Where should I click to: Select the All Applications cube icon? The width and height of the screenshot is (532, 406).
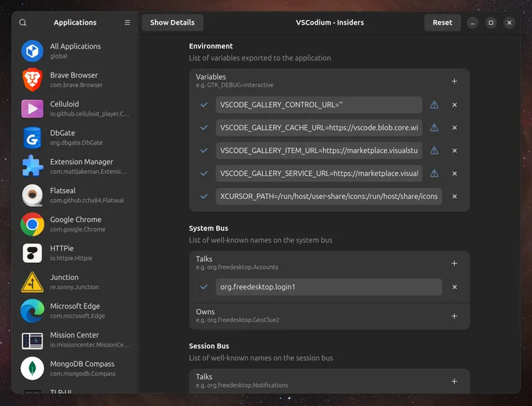[32, 51]
